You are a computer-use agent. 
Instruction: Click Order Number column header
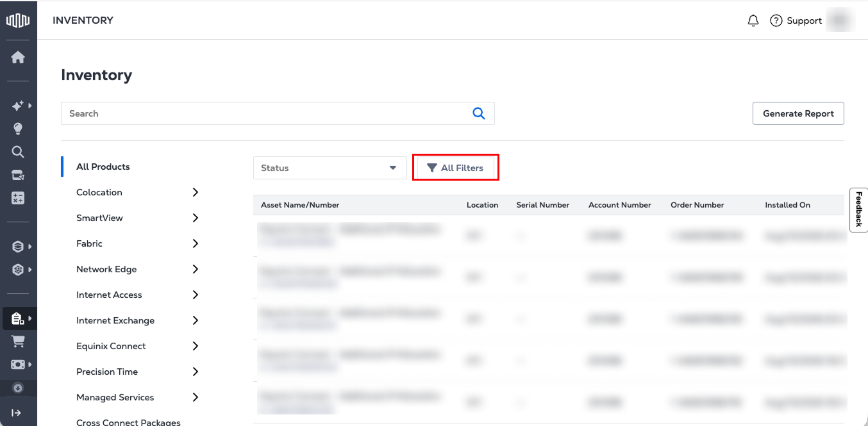tap(697, 205)
